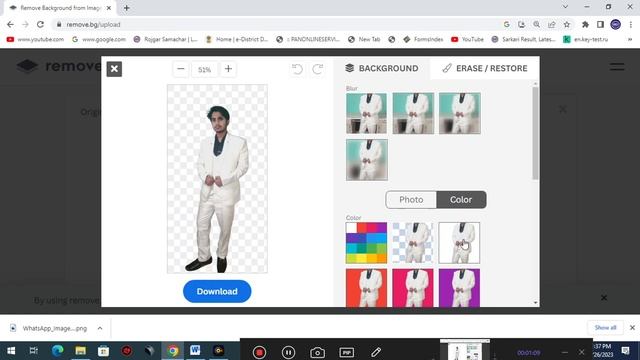Open the remove.bg hamburger menu
The height and width of the screenshot is (360, 640).
click(617, 67)
